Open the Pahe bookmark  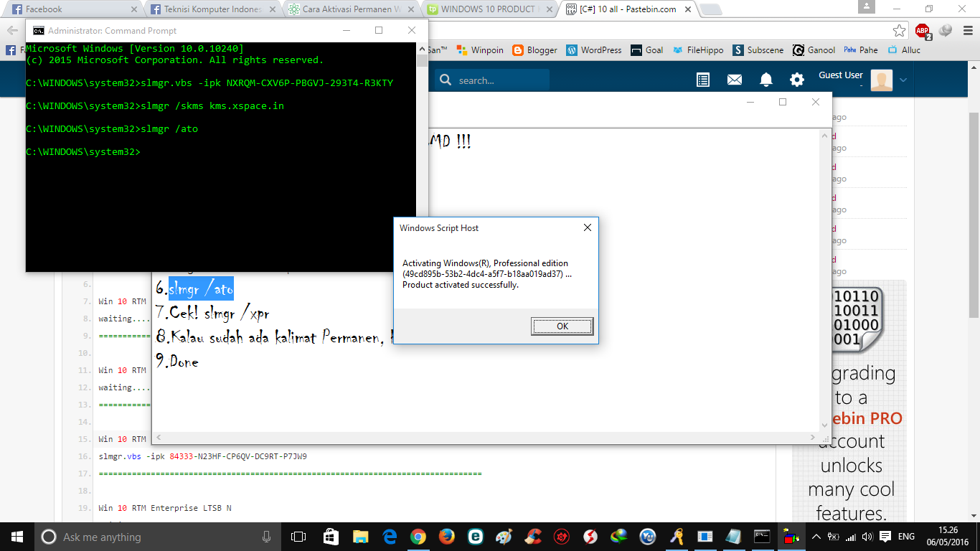pyautogui.click(x=861, y=50)
